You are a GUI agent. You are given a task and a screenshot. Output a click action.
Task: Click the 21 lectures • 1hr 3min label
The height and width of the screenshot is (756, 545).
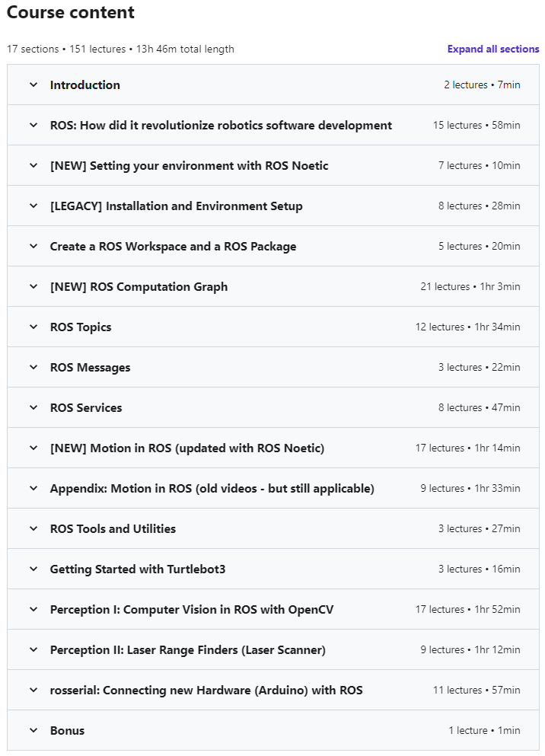coord(470,286)
